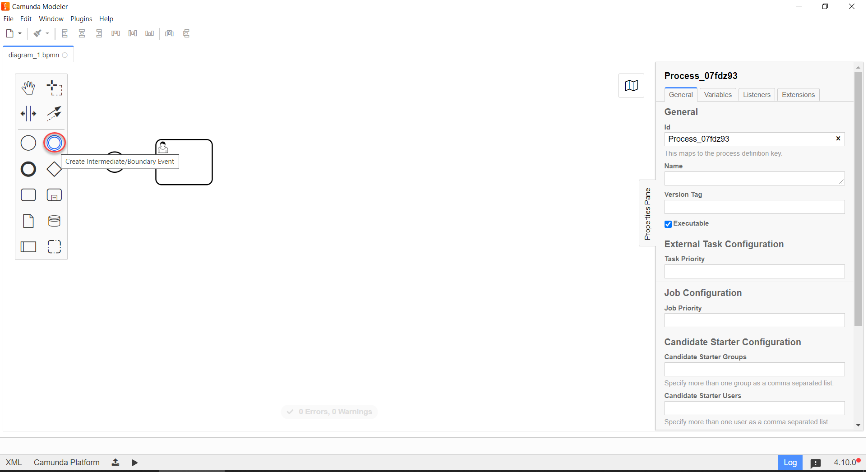Open the Plugins menu
This screenshot has width=868, height=472.
coord(81,19)
